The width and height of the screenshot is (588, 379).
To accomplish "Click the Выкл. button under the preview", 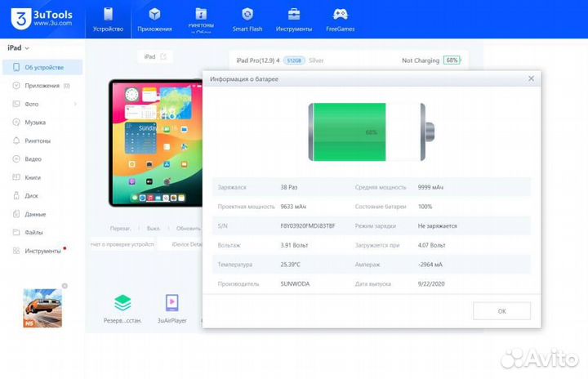I will point(153,228).
